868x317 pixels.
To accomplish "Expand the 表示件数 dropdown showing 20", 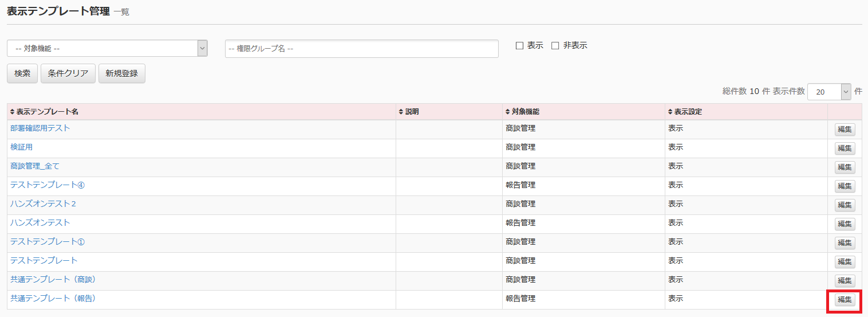I will click(828, 92).
